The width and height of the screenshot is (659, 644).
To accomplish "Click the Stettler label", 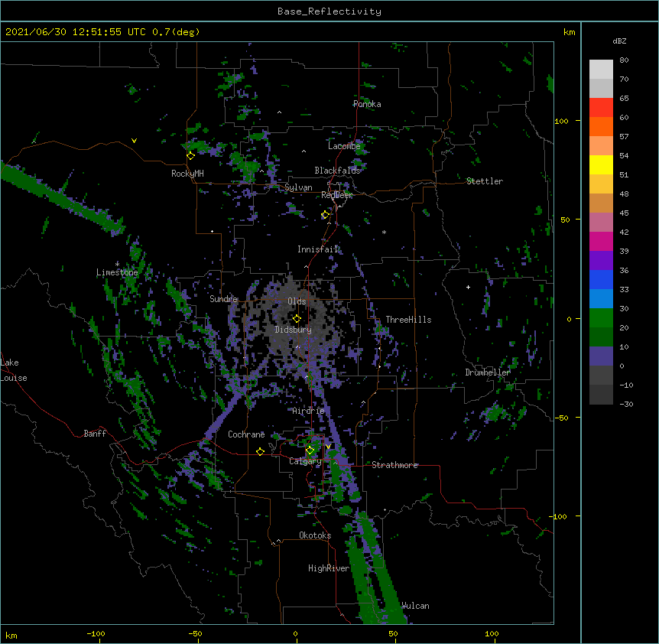I will click(485, 181).
